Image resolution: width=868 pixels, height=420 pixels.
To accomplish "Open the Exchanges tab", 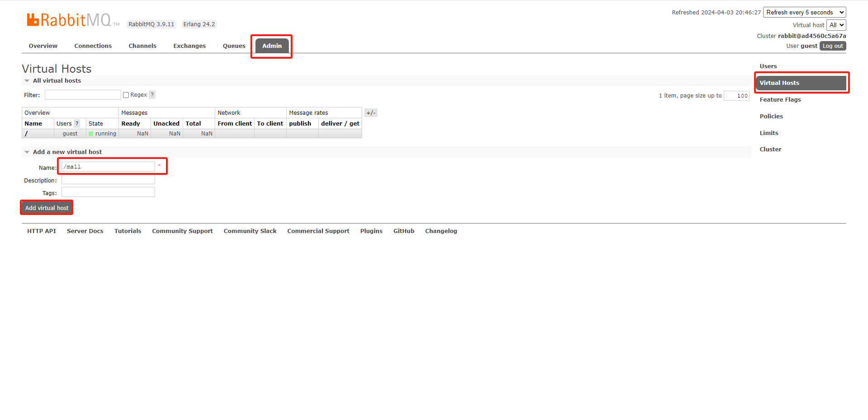I will click(189, 46).
